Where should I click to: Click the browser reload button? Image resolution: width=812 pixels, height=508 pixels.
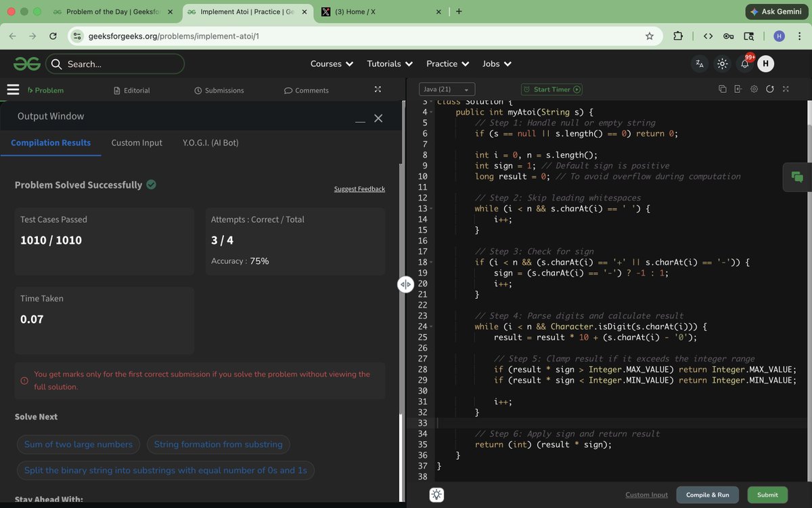(53, 36)
